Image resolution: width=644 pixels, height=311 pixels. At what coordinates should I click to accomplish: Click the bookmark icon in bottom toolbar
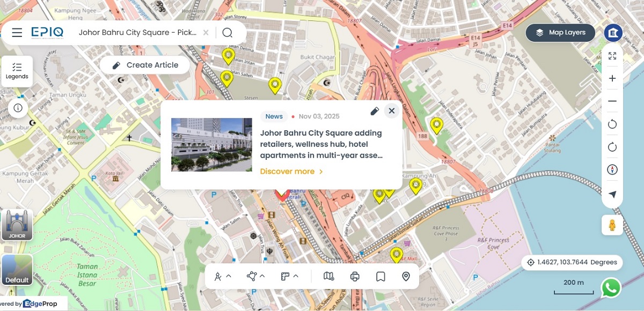click(380, 277)
